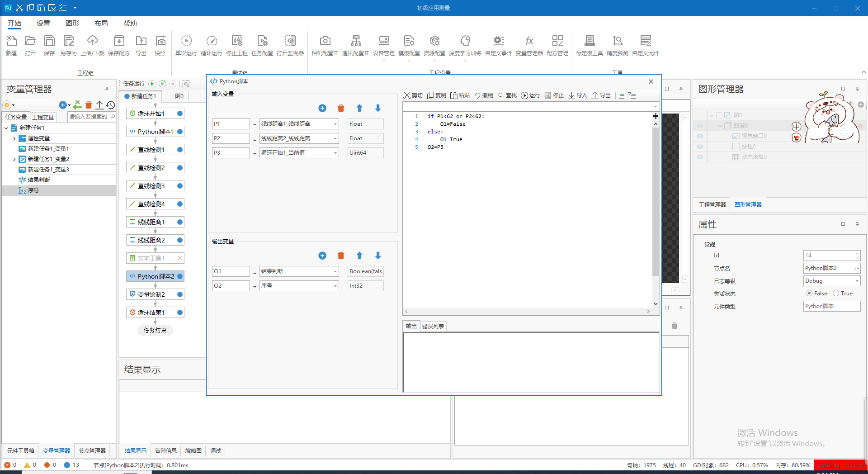Click variable search box 请输入要搜索的
This screenshot has height=474, width=868.
pyautogui.click(x=92, y=117)
